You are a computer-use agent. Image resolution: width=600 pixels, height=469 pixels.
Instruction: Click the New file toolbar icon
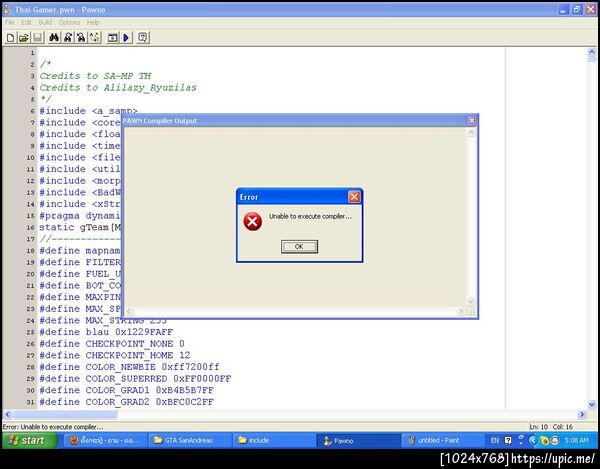click(11, 37)
